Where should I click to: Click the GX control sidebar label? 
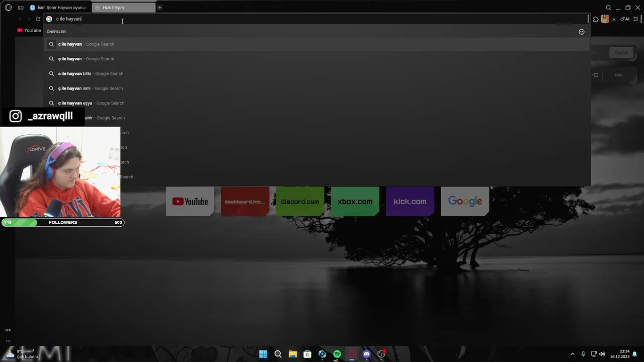point(8,330)
